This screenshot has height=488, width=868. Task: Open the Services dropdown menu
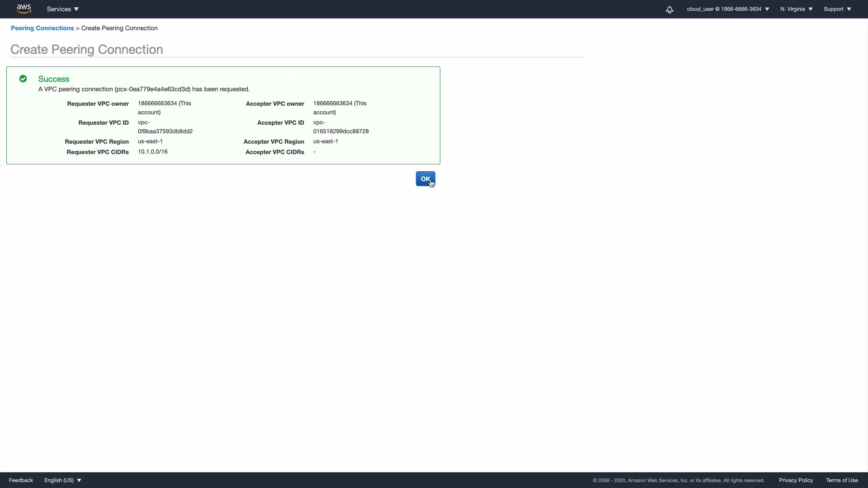[63, 9]
